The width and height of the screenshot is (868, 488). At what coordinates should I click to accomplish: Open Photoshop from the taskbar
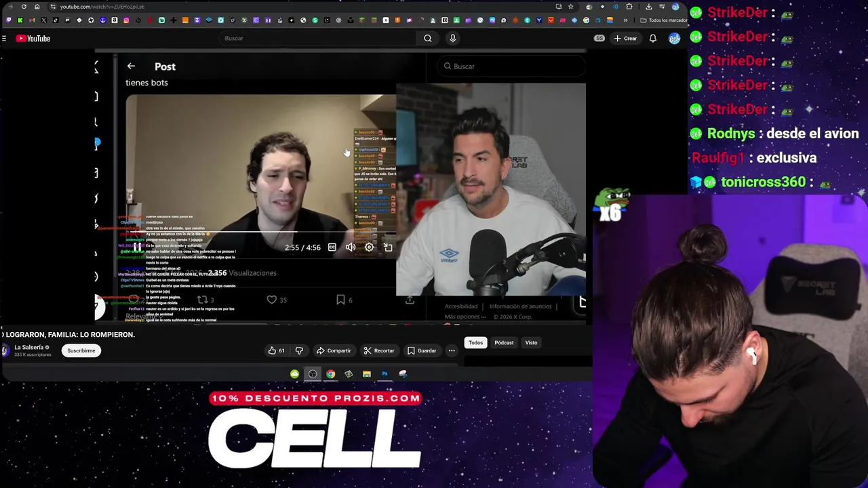[x=384, y=374]
